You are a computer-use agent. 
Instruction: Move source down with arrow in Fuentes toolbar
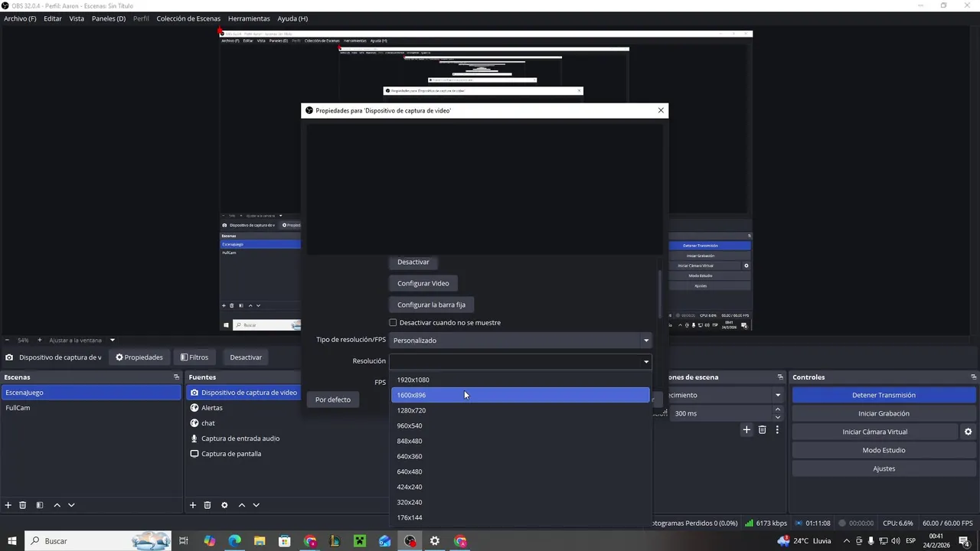[x=256, y=505]
